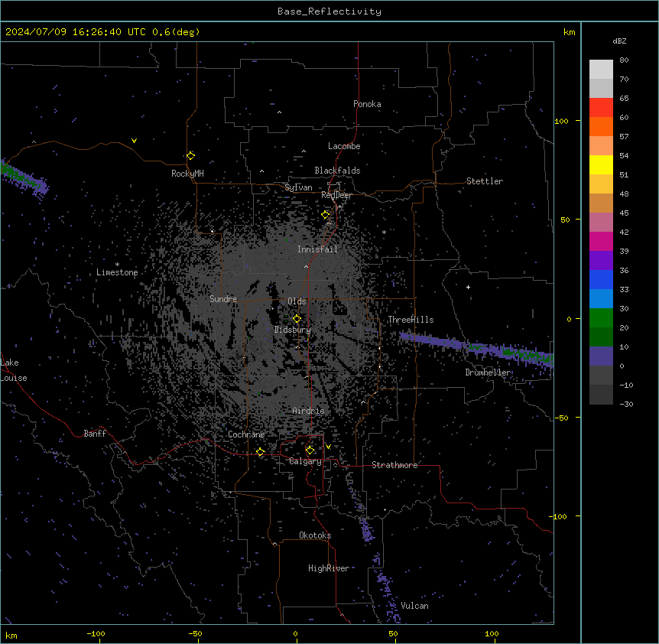Click the HighRiver label

coord(329,568)
